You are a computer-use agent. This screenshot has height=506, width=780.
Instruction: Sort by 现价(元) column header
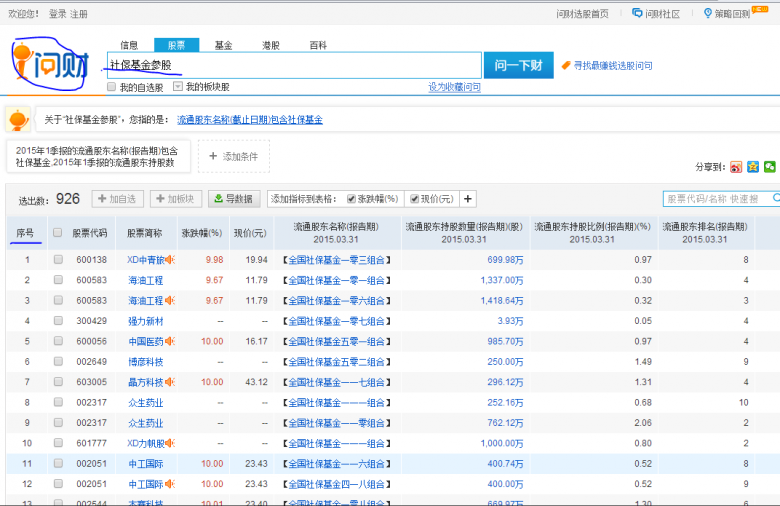251,233
